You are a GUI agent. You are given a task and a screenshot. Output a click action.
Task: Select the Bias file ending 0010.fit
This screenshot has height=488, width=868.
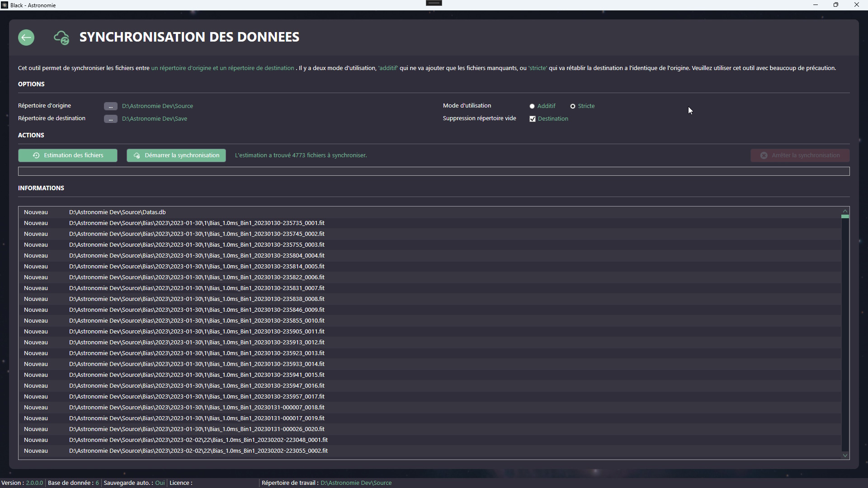point(197,321)
